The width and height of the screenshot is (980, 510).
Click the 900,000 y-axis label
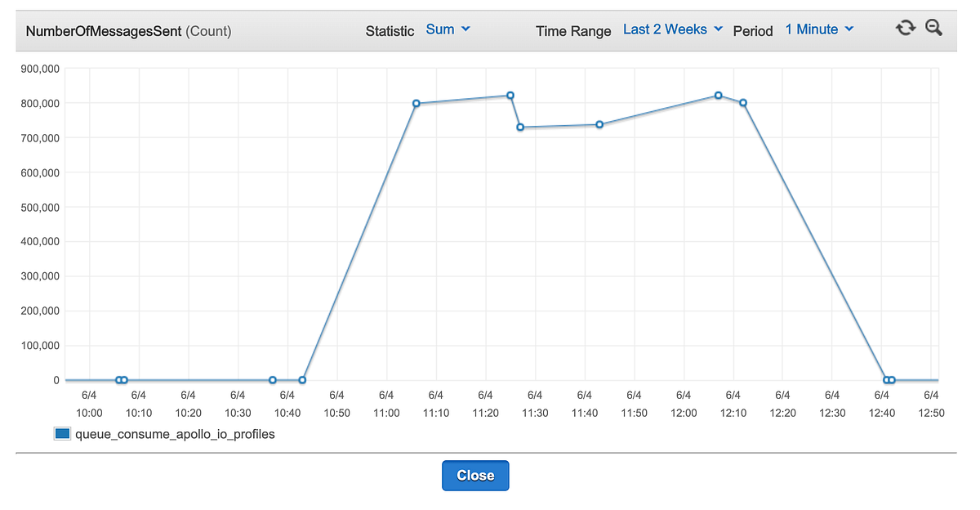click(40, 69)
